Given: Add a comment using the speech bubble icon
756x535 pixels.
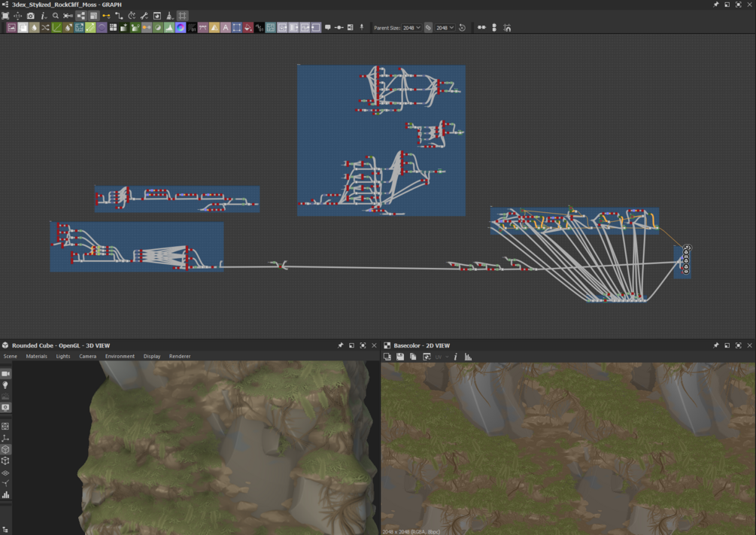Looking at the screenshot, I should [x=327, y=28].
